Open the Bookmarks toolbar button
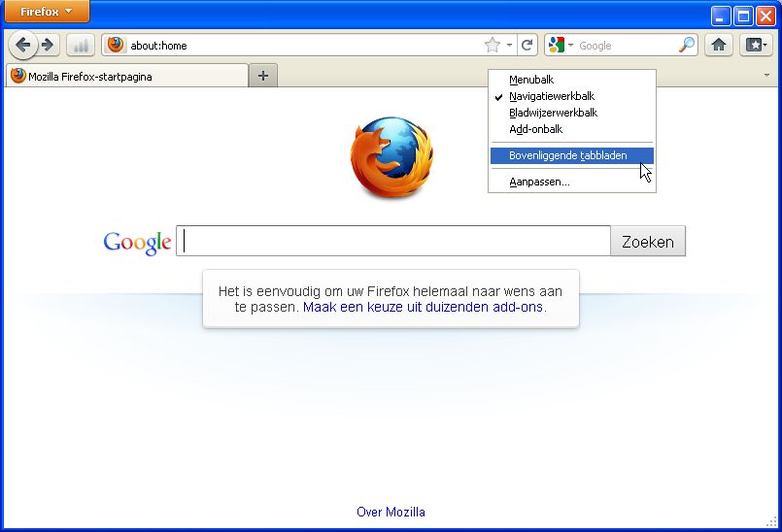The image size is (782, 532). (756, 45)
